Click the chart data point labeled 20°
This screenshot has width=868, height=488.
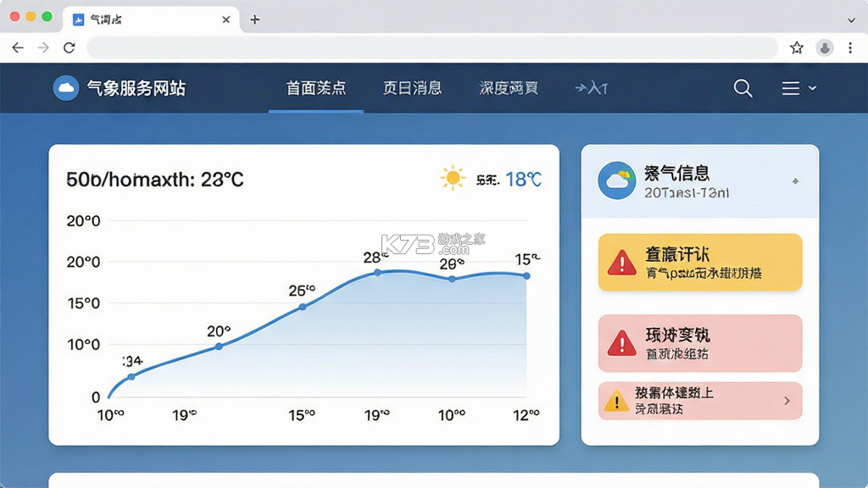[x=219, y=347]
